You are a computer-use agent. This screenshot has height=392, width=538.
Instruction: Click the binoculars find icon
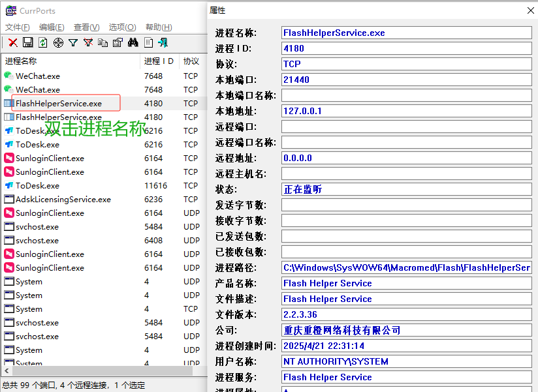click(x=133, y=42)
